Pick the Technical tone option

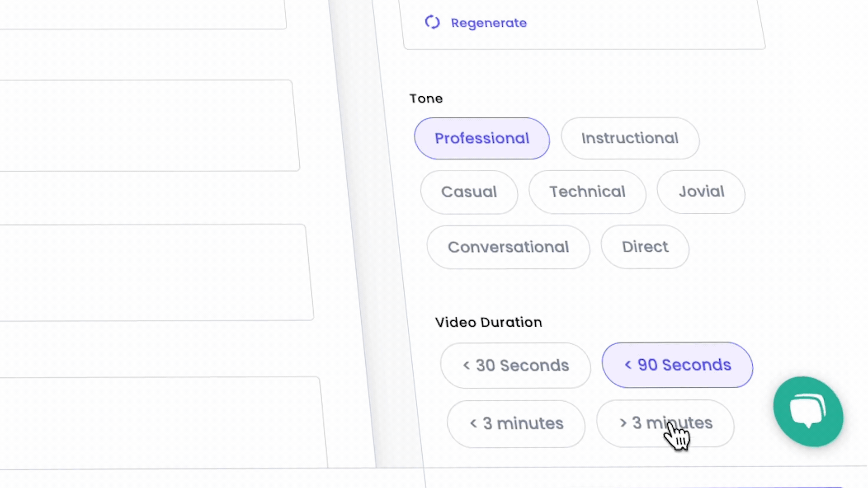587,192
